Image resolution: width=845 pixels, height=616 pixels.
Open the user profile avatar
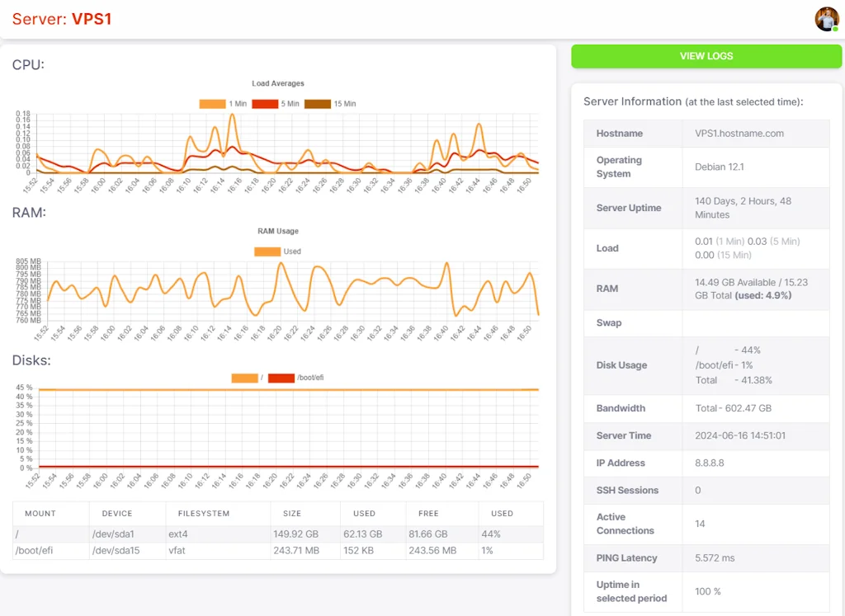click(x=826, y=19)
